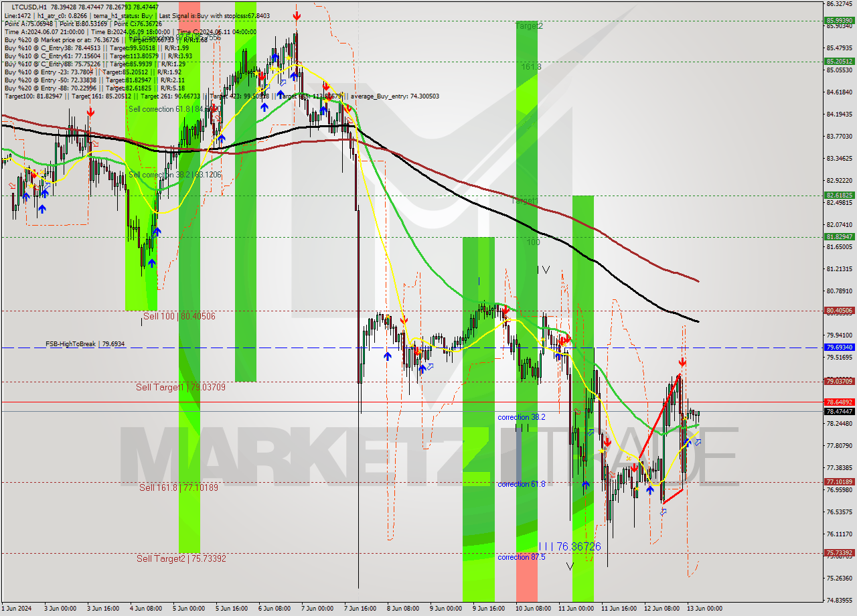Click the 'Target2' label on green band

pos(529,26)
